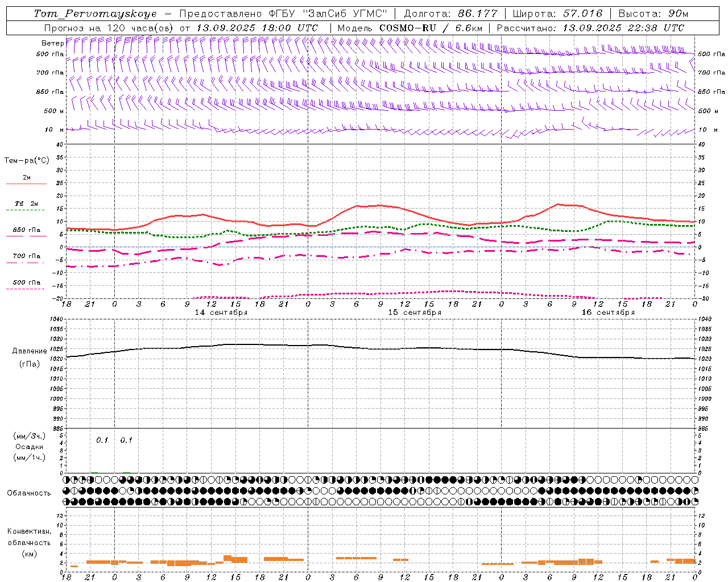Click the Осадки precipitation label

(x=30, y=447)
